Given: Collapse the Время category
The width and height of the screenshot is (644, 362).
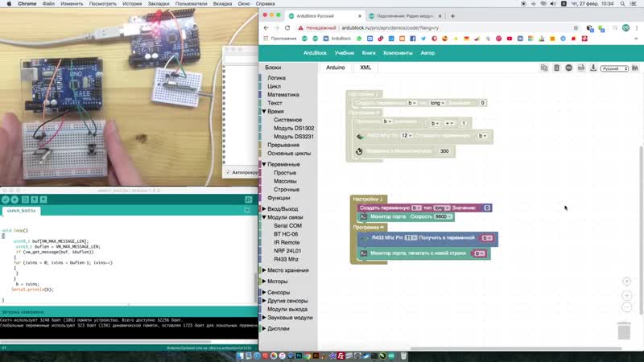Looking at the screenshot, I should tap(264, 111).
